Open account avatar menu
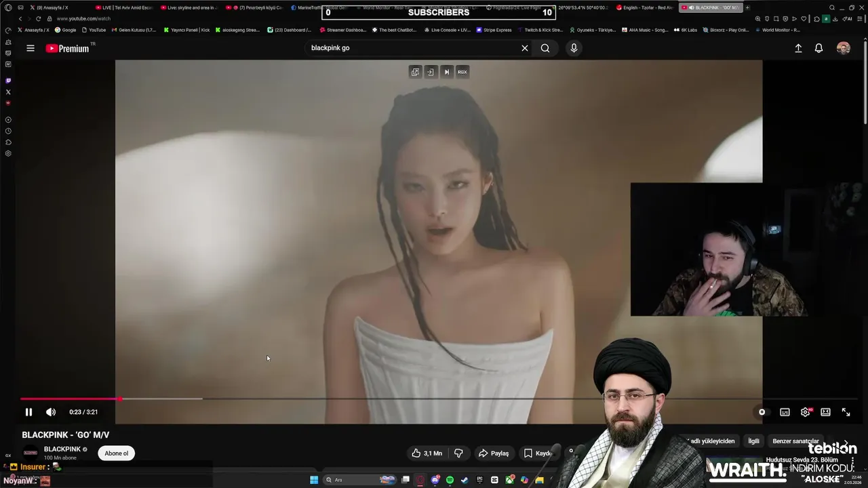This screenshot has width=868, height=488. (x=844, y=48)
